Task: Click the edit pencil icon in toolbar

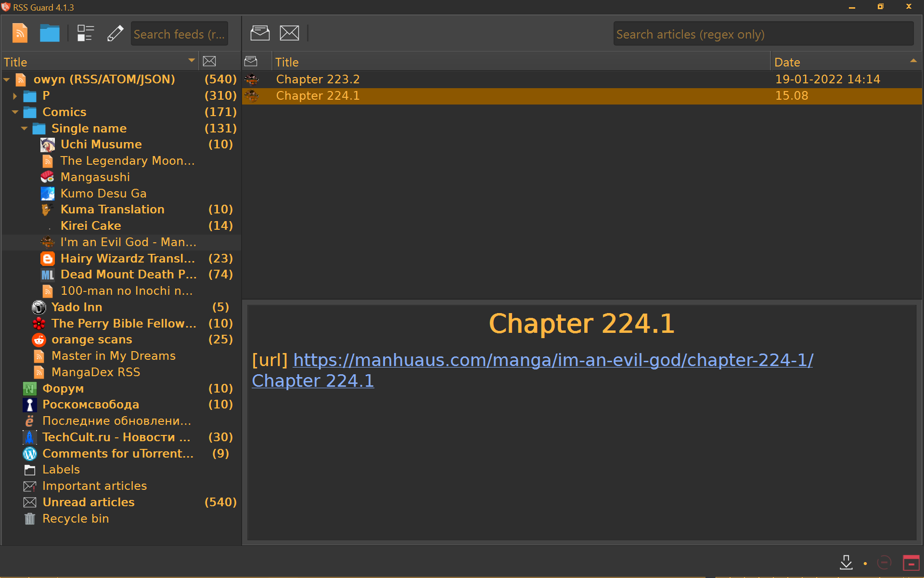Action: click(x=115, y=33)
